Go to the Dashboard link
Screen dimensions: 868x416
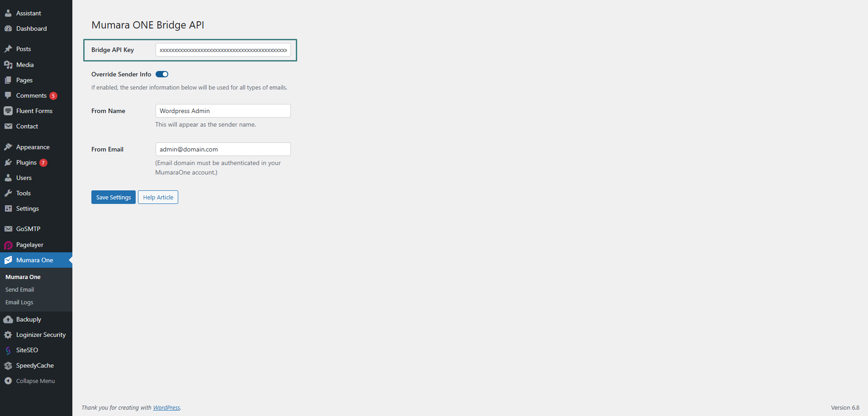coord(32,28)
